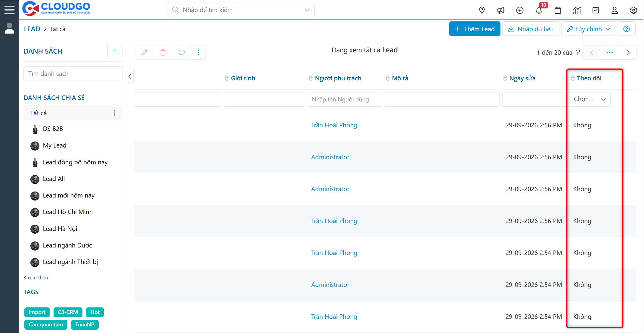
Task: Open the notifications bell icon
Action: click(x=539, y=10)
